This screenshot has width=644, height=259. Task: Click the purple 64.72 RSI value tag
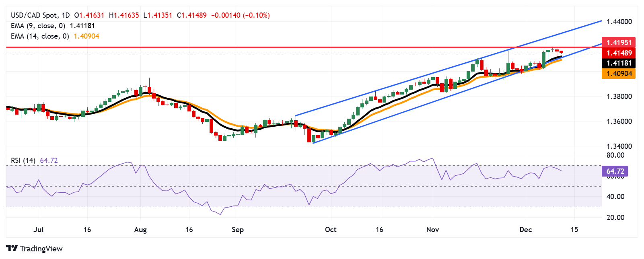[x=615, y=171]
